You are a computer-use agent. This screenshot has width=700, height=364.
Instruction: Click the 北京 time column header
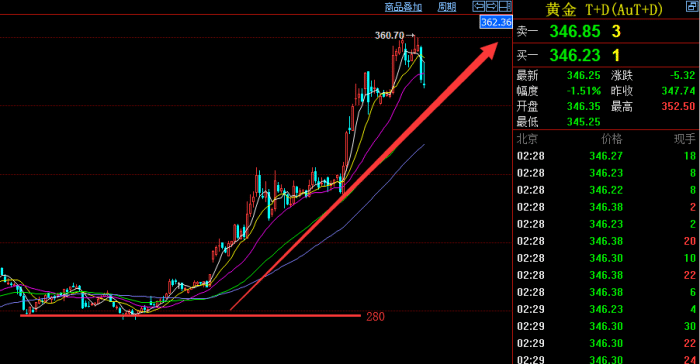point(527,139)
